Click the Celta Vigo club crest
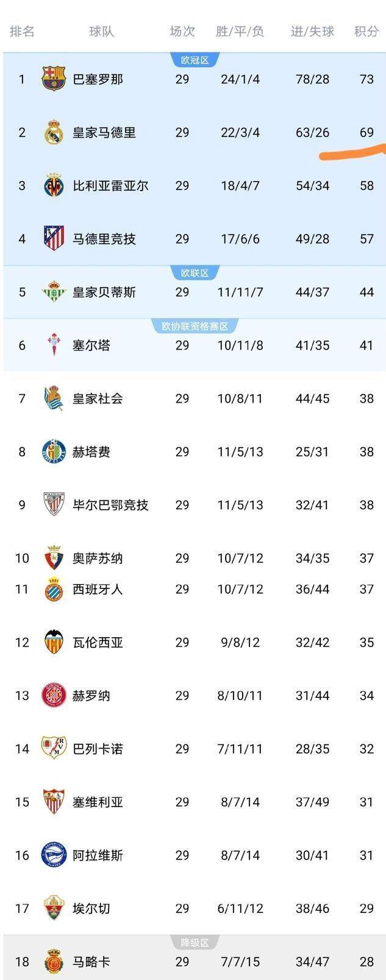 tap(54, 343)
